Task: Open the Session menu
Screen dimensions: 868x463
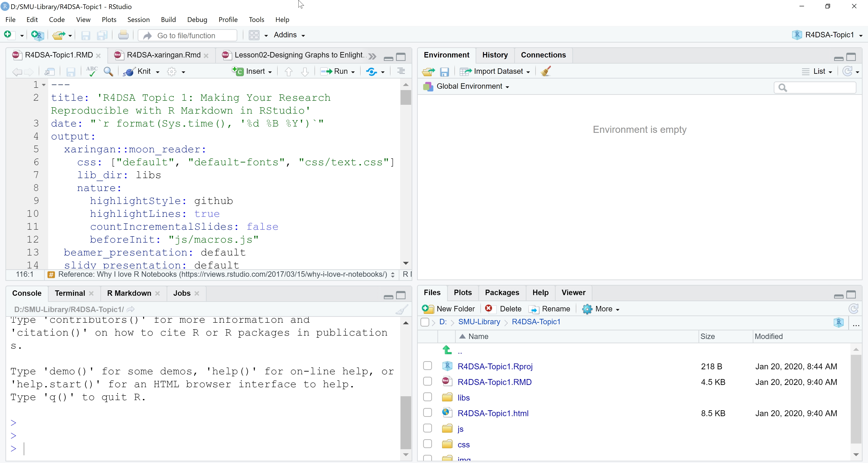Action: click(x=138, y=19)
